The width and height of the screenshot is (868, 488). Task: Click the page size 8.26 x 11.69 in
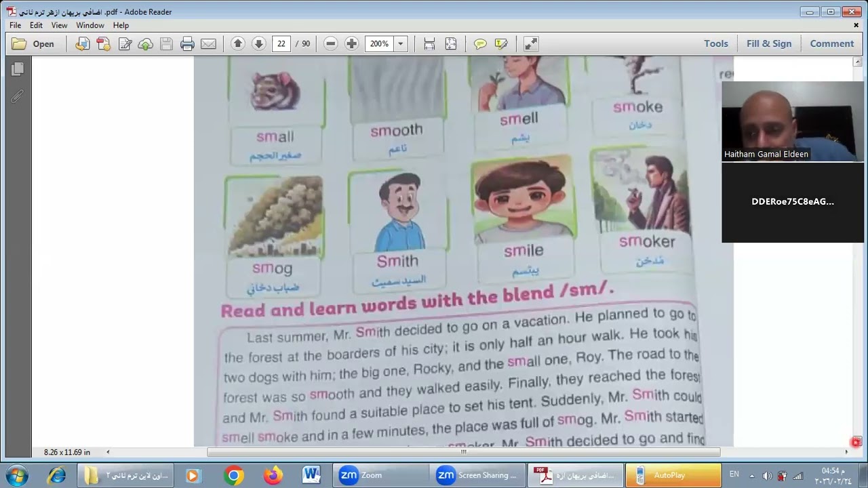[x=67, y=452]
